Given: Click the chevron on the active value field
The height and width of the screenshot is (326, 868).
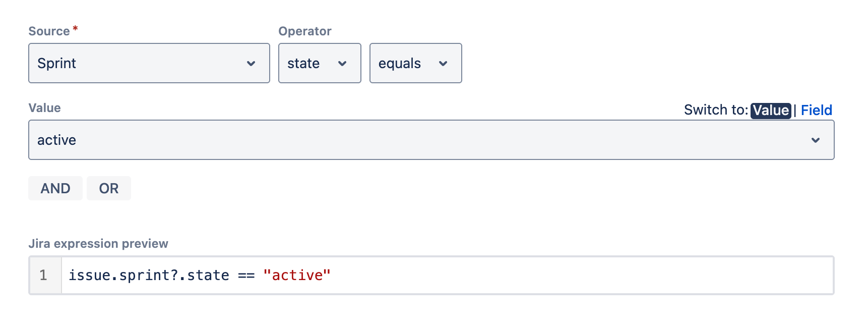Looking at the screenshot, I should [816, 140].
